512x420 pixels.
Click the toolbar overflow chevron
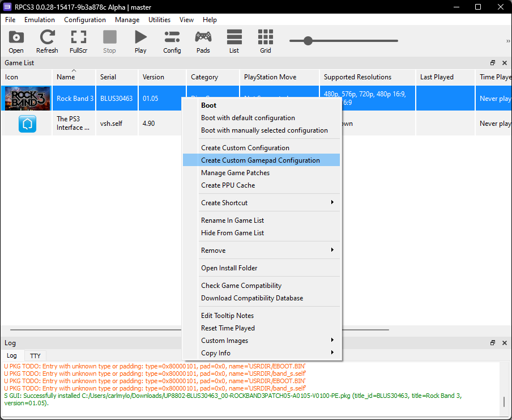pos(508,41)
